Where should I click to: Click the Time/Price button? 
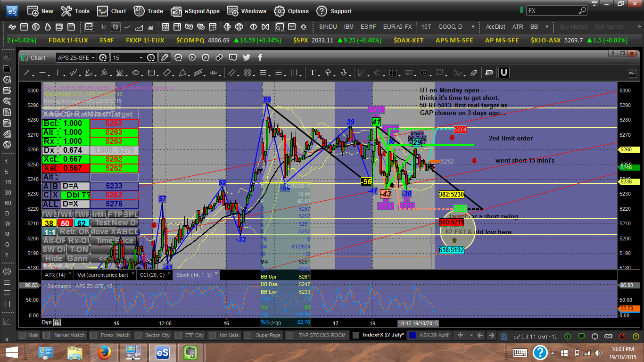pyautogui.click(x=114, y=240)
